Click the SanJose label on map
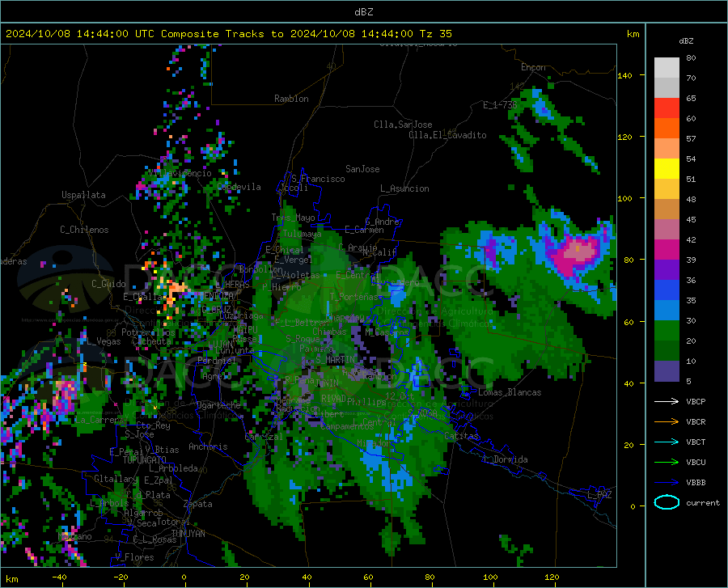 362,169
